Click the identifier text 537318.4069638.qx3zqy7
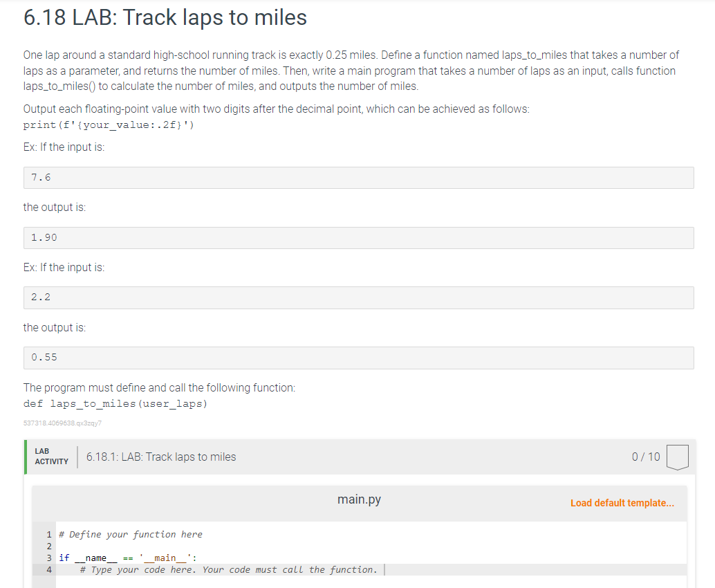 (x=61, y=422)
